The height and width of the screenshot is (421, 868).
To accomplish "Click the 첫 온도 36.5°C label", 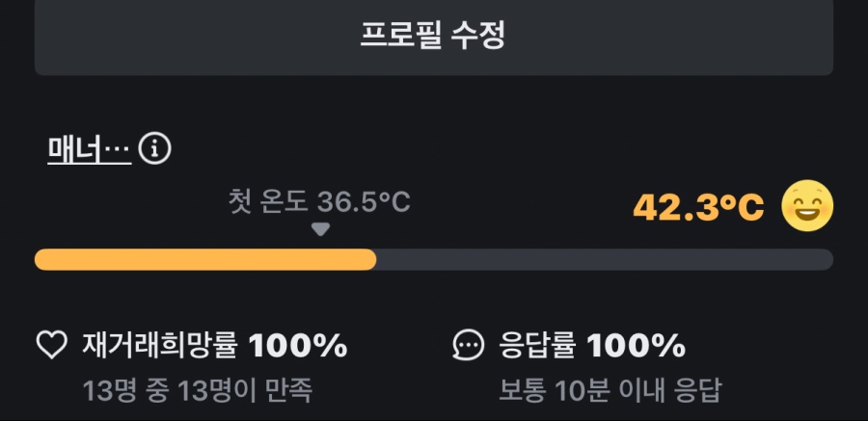I will pos(319,202).
